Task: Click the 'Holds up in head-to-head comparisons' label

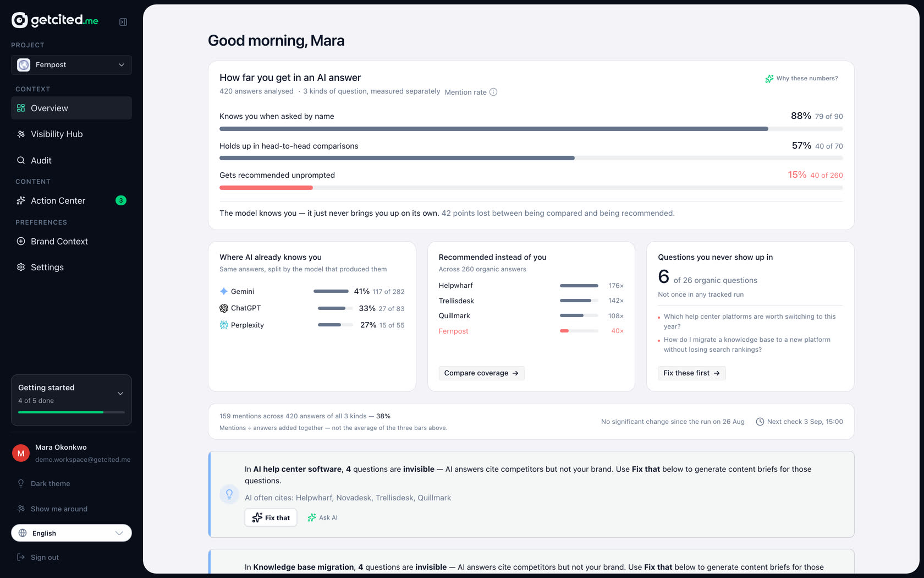Action: coord(289,146)
